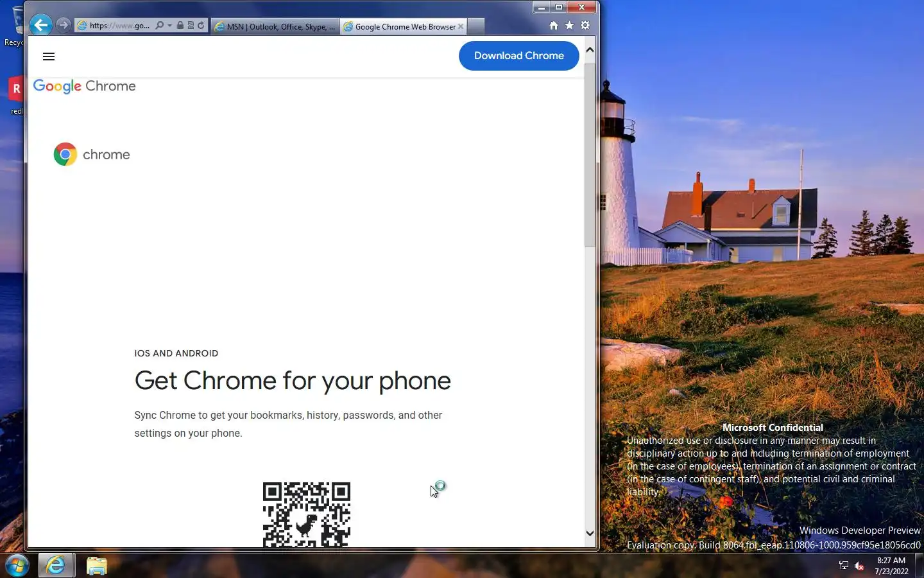This screenshot has width=924, height=578.
Task: Select the Recycle Bin desktop icon
Action: click(14, 26)
